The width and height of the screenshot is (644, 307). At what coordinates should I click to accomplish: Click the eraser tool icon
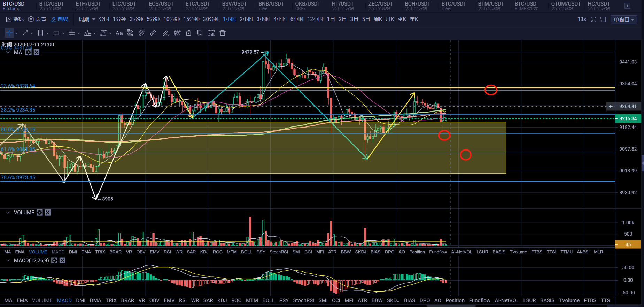coord(141,33)
